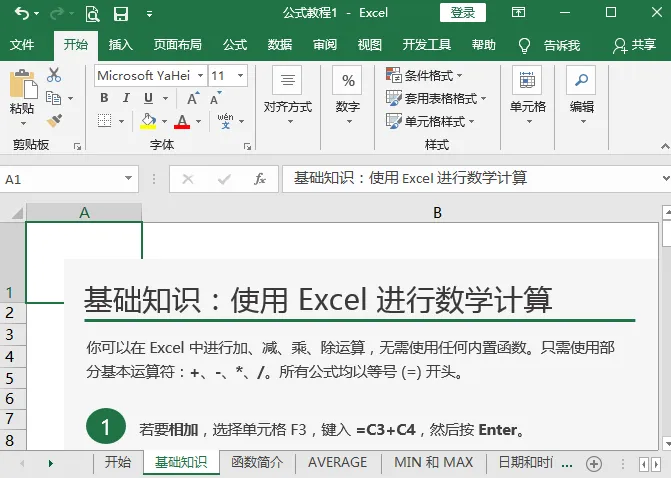Image resolution: width=671 pixels, height=478 pixels.
Task: Open the 文件 menu tab
Action: [22, 45]
